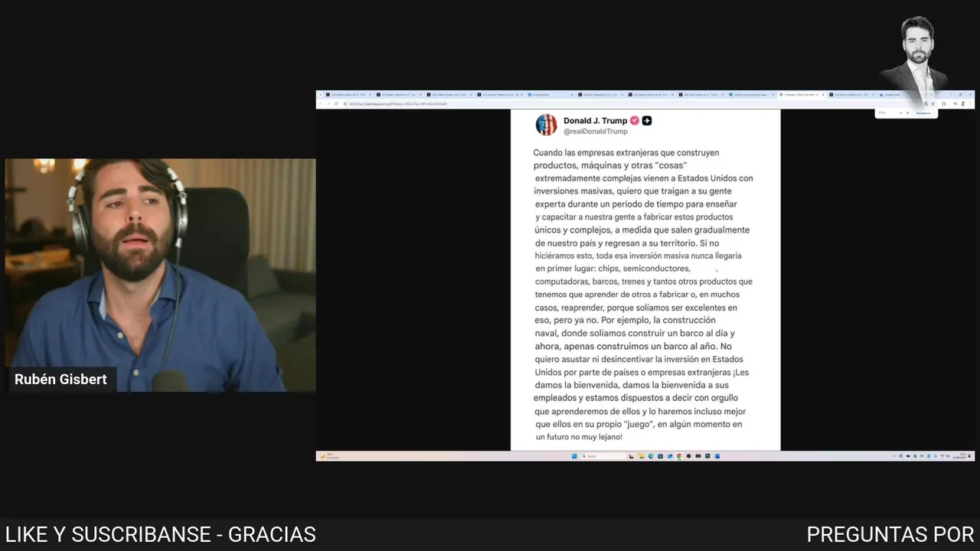
Task: Open the browser profile avatar icon
Action: pos(962,103)
